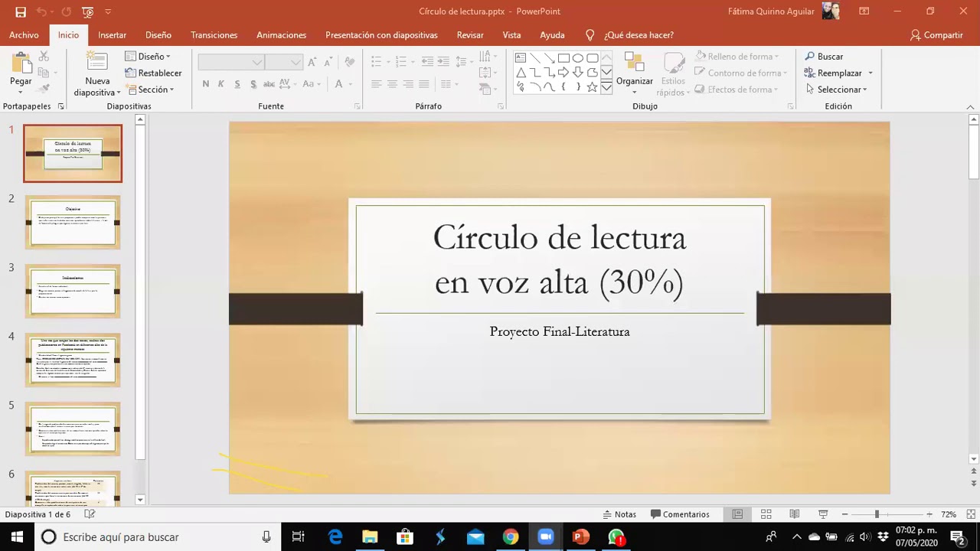Viewport: 980px width, 551px height.
Task: Toggle bold formatting N button
Action: [205, 84]
